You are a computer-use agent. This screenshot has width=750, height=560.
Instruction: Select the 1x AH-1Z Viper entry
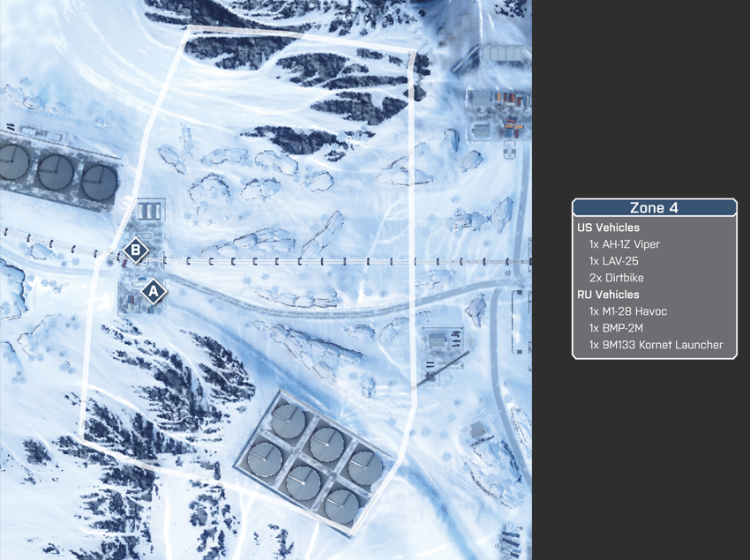pyautogui.click(x=624, y=244)
